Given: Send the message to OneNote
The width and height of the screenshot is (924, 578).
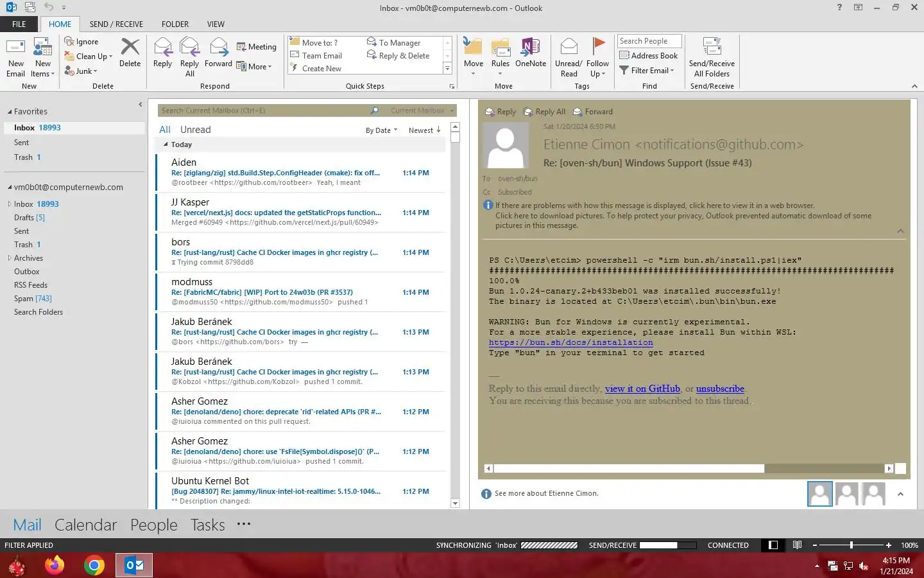Looking at the screenshot, I should point(531,53).
